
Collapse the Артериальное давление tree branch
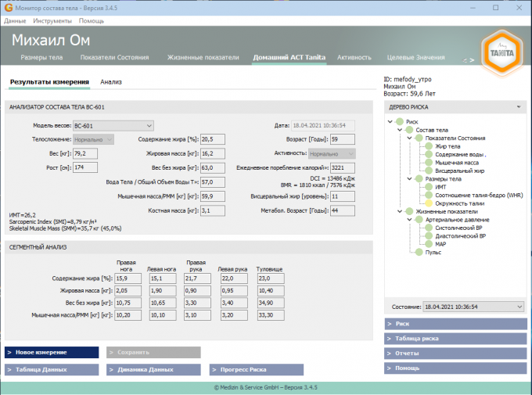coord(409,220)
